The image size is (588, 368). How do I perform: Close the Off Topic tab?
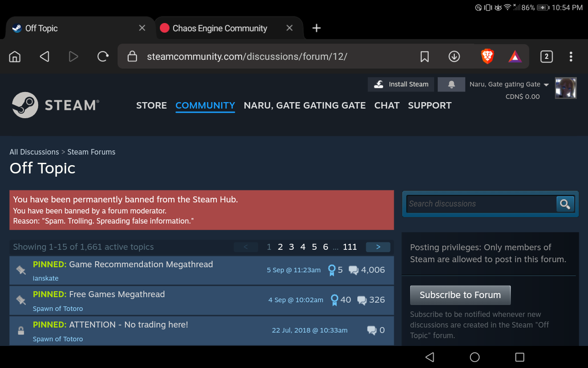(x=142, y=28)
